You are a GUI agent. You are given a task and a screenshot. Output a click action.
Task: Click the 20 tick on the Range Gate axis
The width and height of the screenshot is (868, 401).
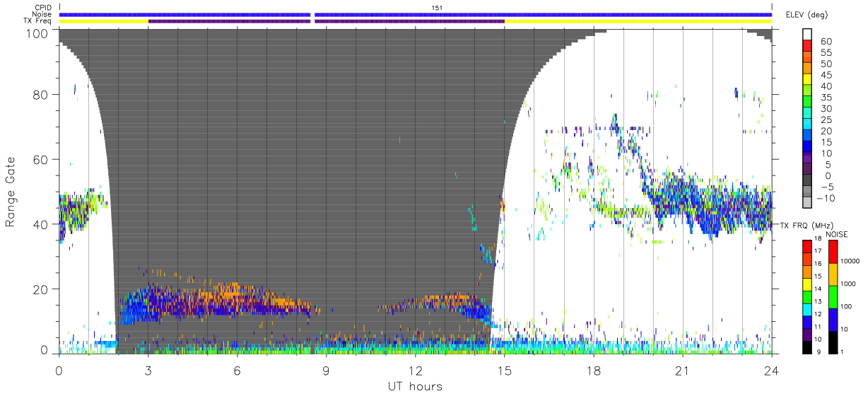click(x=40, y=289)
